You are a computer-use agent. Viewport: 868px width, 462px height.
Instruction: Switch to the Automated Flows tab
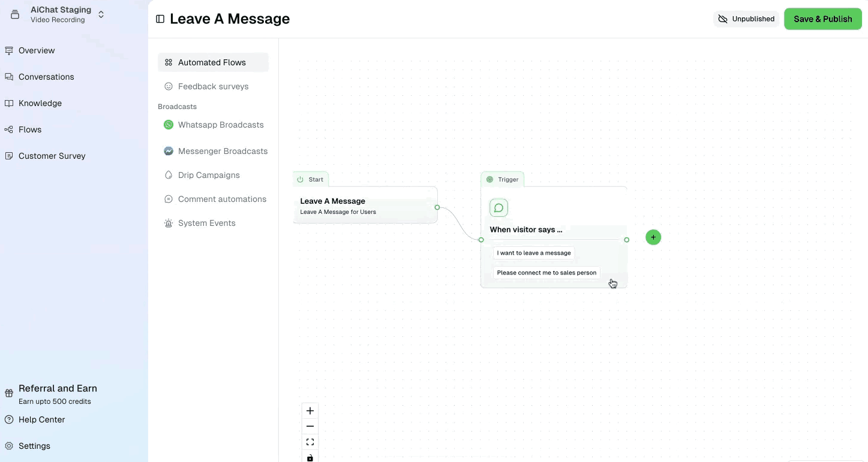(x=212, y=62)
